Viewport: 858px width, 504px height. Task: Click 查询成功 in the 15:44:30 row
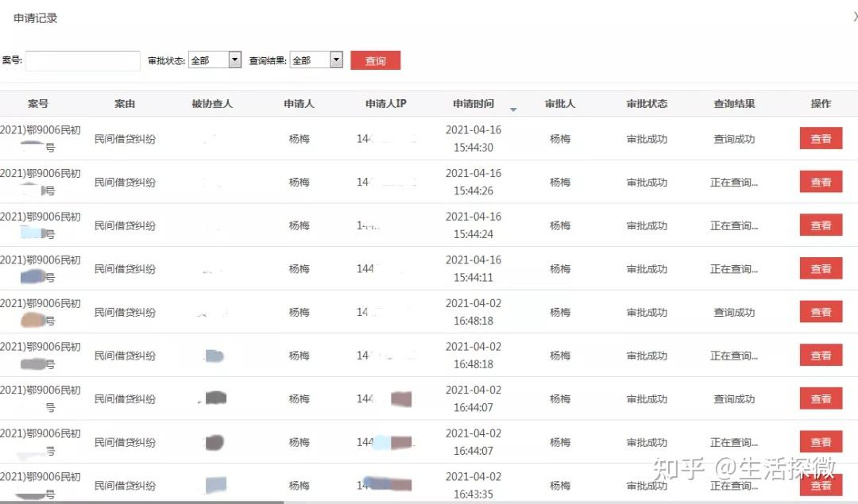click(x=734, y=139)
